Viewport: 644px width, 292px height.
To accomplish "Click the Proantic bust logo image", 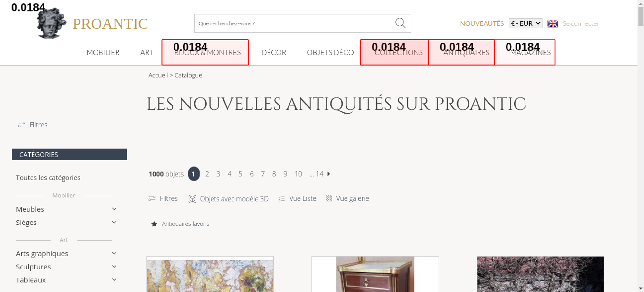I will click(x=52, y=23).
